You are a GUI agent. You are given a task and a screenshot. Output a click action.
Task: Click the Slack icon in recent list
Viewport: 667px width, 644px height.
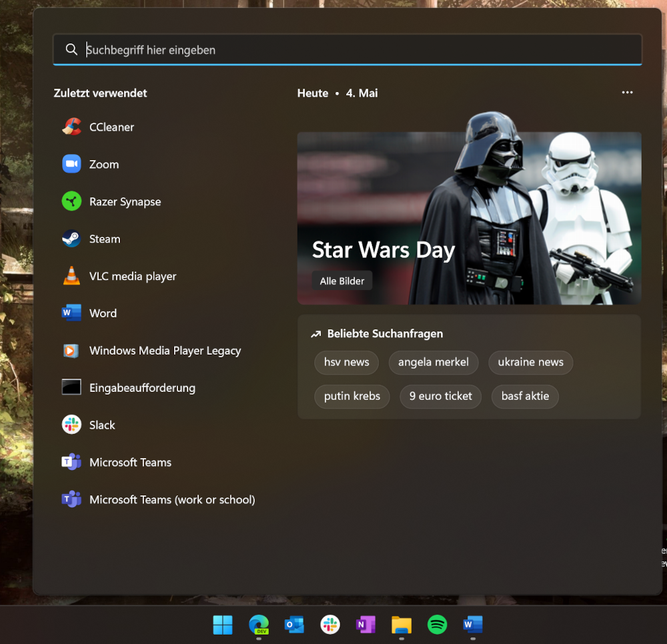point(71,425)
